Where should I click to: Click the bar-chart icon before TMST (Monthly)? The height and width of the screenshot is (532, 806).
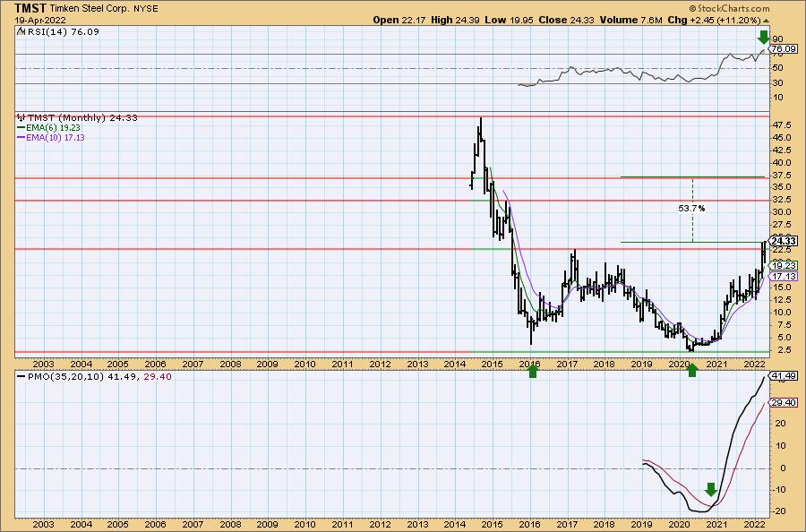(x=21, y=117)
